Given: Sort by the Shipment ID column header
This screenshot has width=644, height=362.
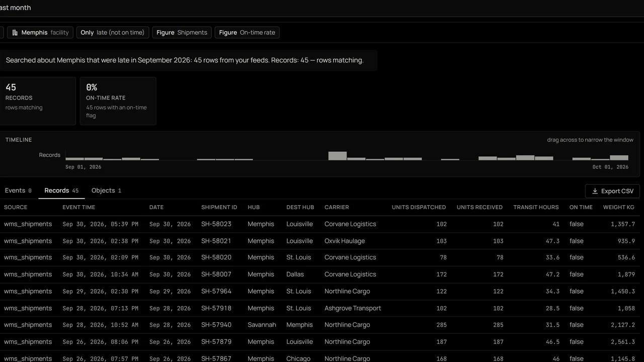Looking at the screenshot, I should pyautogui.click(x=219, y=207).
